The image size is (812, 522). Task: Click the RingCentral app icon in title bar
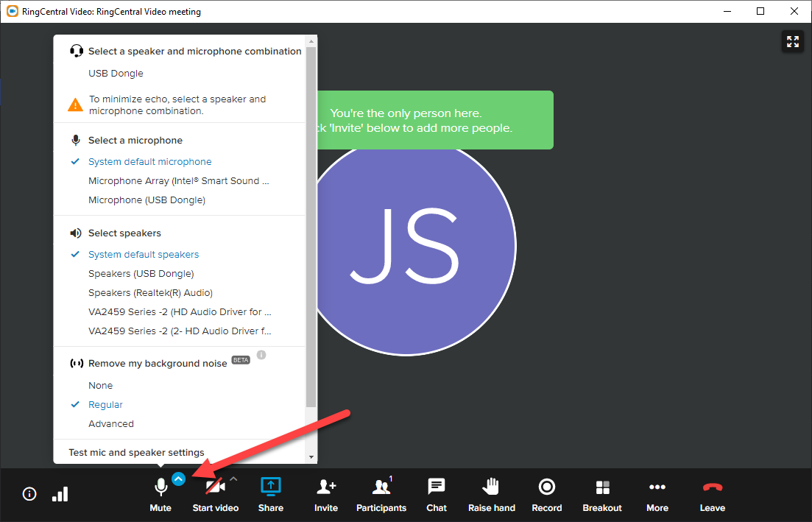click(x=12, y=11)
